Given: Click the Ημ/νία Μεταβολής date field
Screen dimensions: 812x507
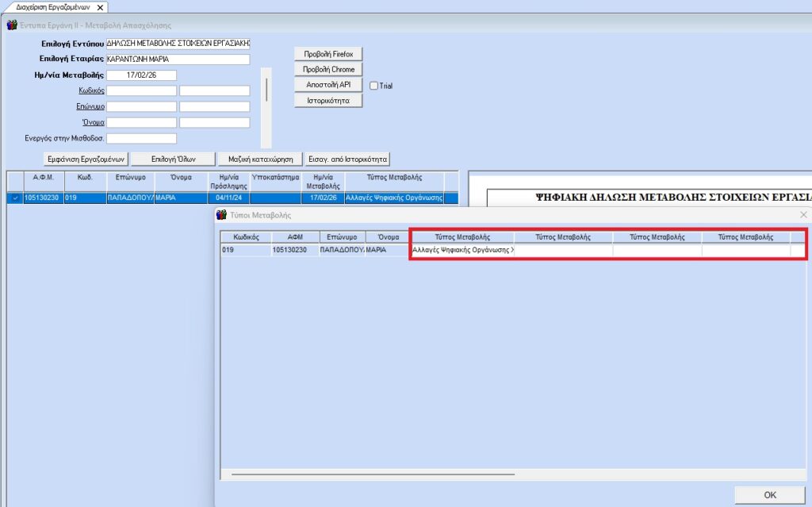Looking at the screenshot, I should tap(141, 75).
